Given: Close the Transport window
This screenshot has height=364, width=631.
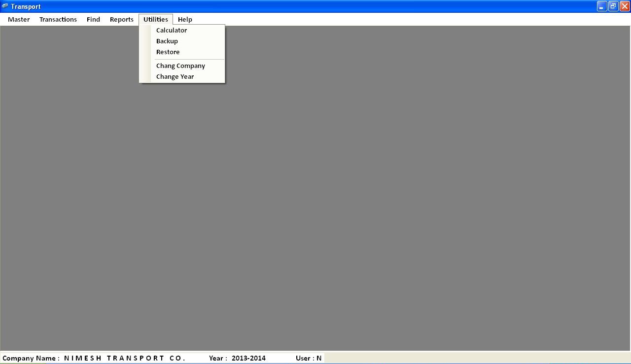Looking at the screenshot, I should coord(625,6).
